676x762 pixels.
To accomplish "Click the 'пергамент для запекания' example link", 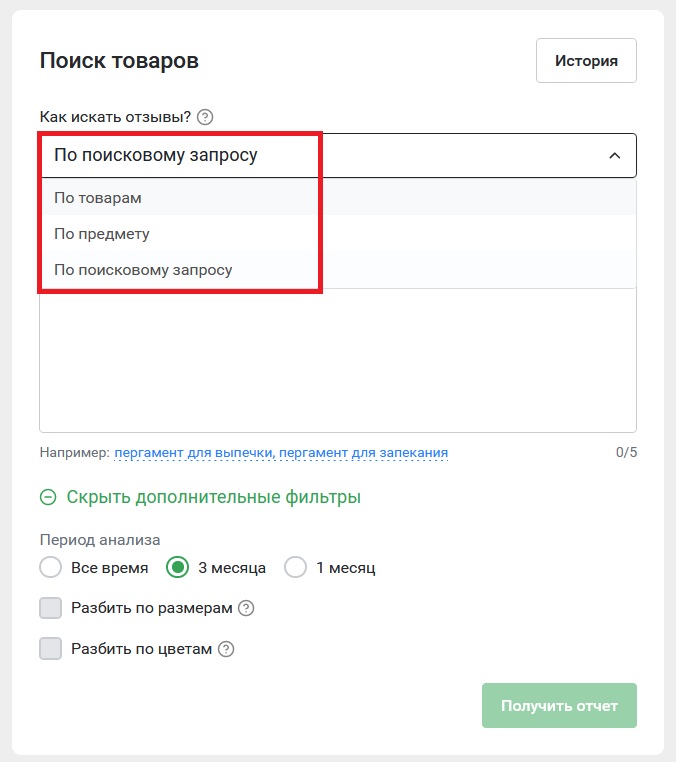I will (364, 452).
